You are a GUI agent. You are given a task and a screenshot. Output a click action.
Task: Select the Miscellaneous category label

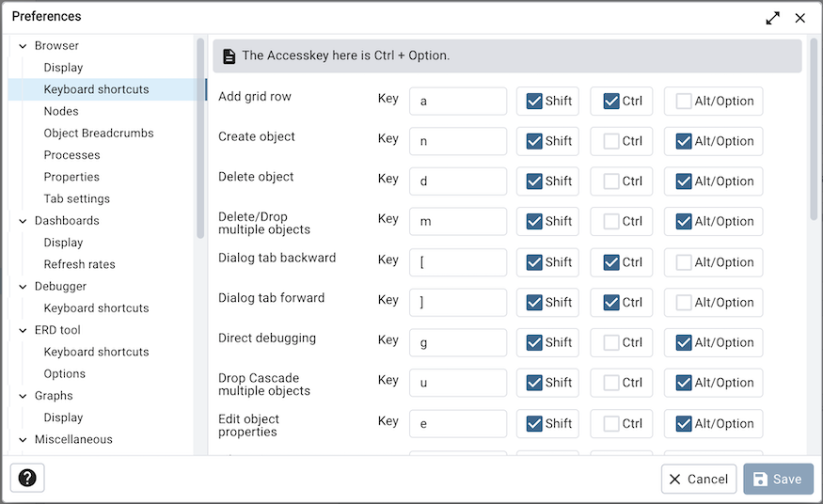(73, 439)
